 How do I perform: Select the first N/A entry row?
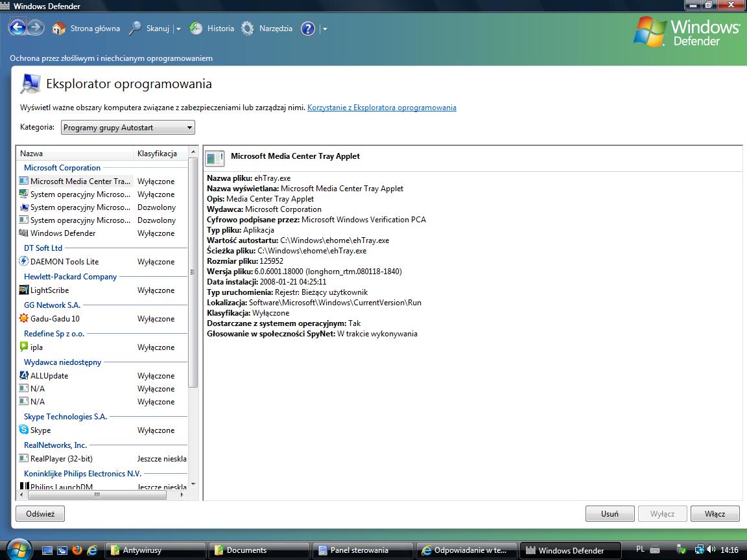point(102,389)
